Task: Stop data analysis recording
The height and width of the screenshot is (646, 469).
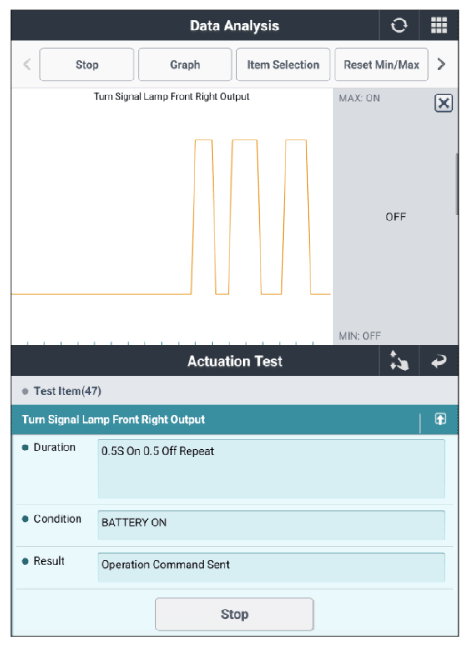Action: tap(87, 65)
